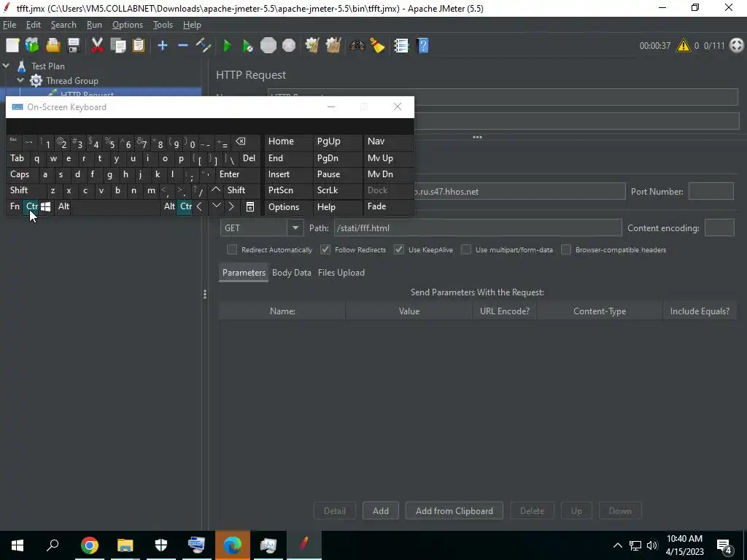
Task: Open the Help menu in JMeter
Action: point(192,25)
